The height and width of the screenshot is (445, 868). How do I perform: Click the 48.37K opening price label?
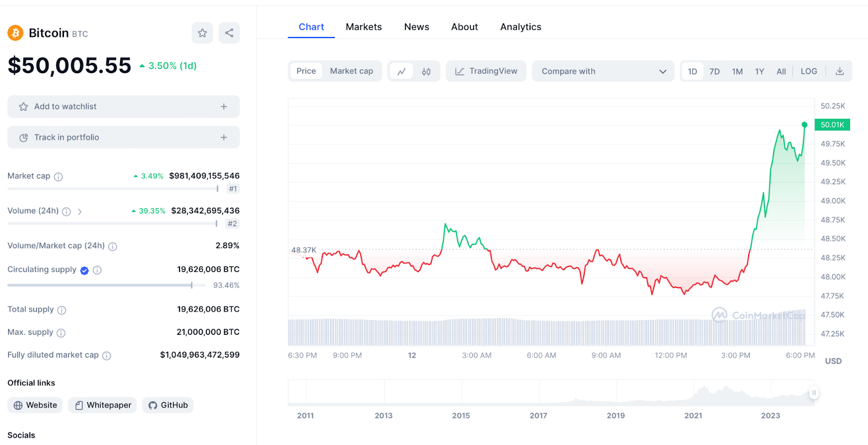(x=304, y=250)
